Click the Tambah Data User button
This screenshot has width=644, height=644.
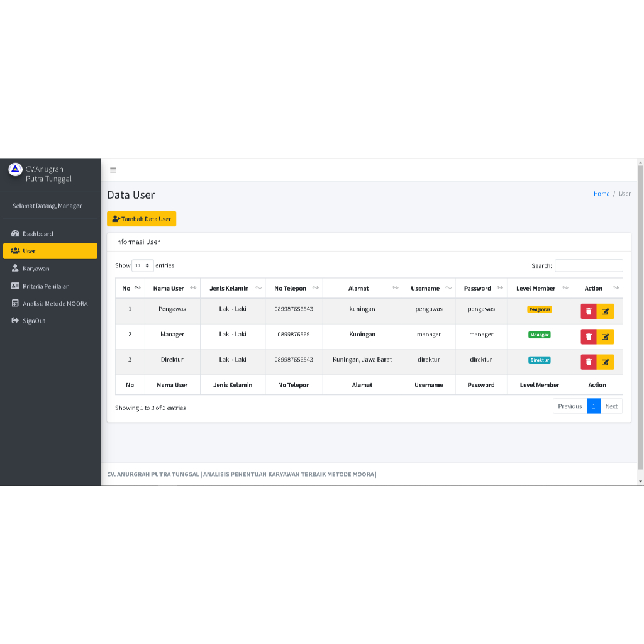click(x=142, y=219)
